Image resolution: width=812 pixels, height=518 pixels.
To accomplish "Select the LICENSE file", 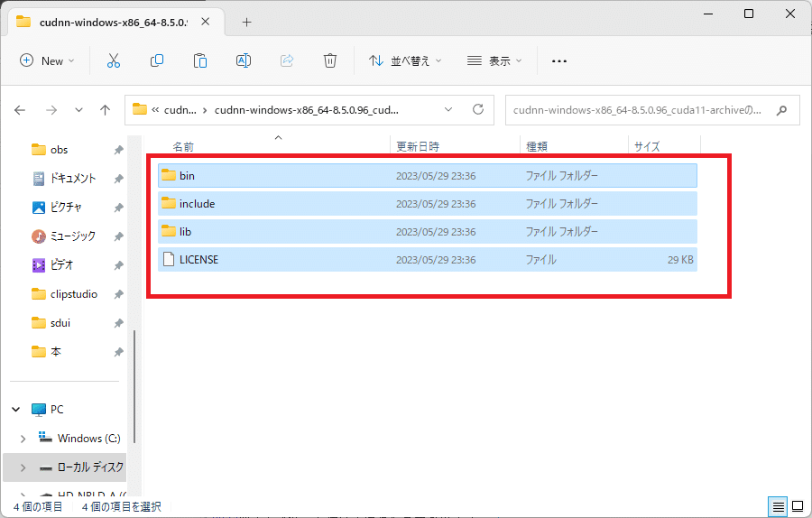I will click(428, 260).
